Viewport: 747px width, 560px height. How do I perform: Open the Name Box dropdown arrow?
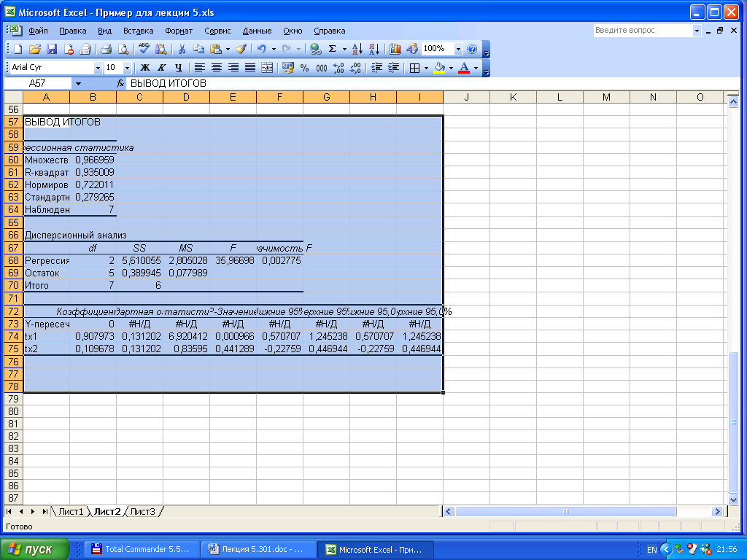tap(78, 84)
